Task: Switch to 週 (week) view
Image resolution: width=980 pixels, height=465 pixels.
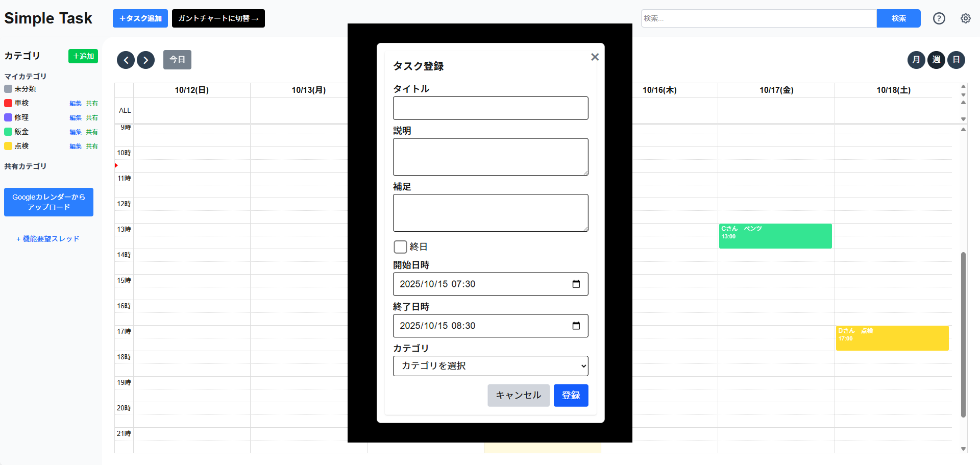Action: click(936, 60)
